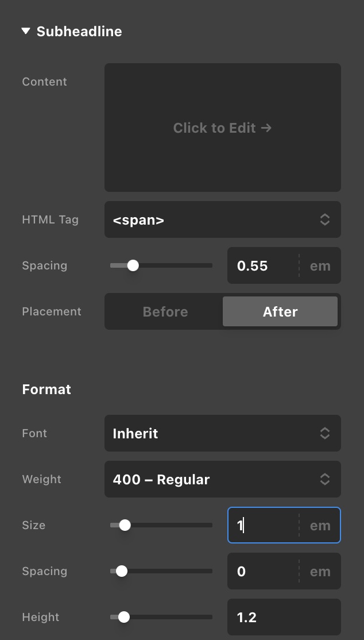364x640 pixels.
Task: Open the Font Inherit dropdown
Action: [223, 433]
